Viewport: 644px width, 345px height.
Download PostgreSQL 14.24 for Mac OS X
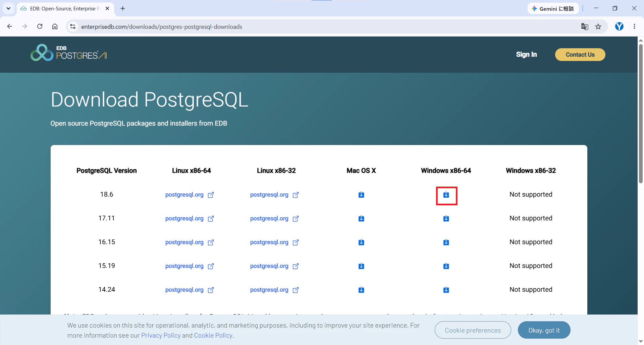coord(361,290)
